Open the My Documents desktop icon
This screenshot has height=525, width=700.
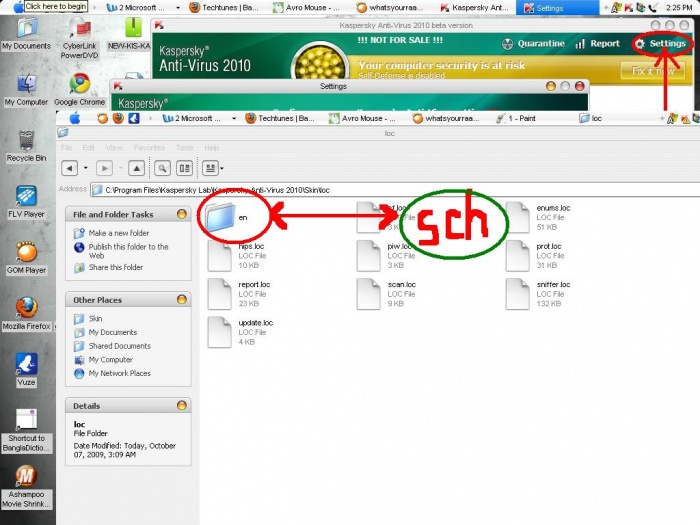click(x=26, y=33)
